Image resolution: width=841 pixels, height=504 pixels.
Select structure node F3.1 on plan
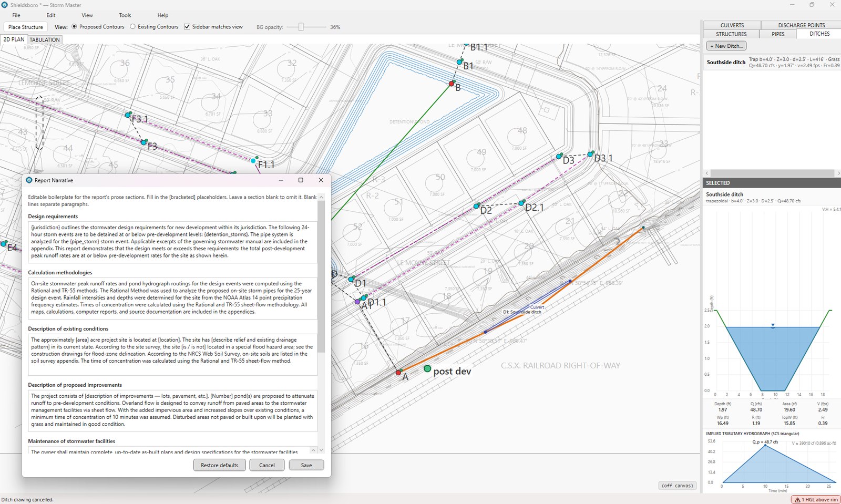click(128, 115)
